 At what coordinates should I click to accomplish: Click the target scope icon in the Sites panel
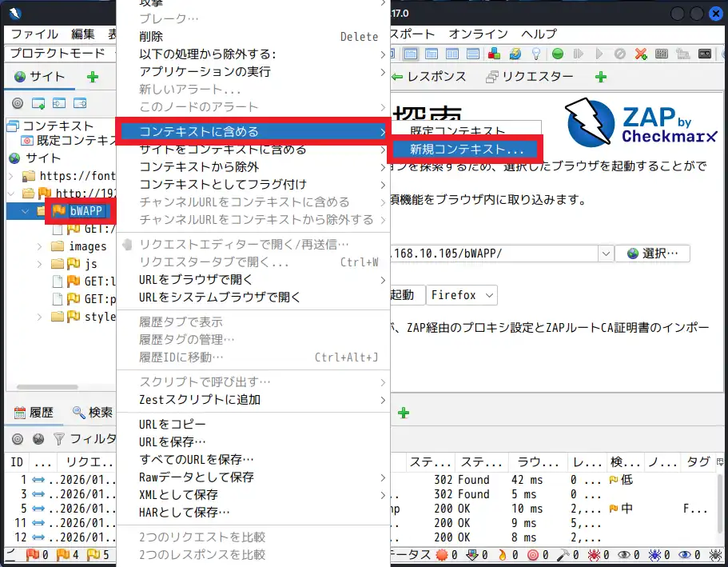click(x=17, y=103)
